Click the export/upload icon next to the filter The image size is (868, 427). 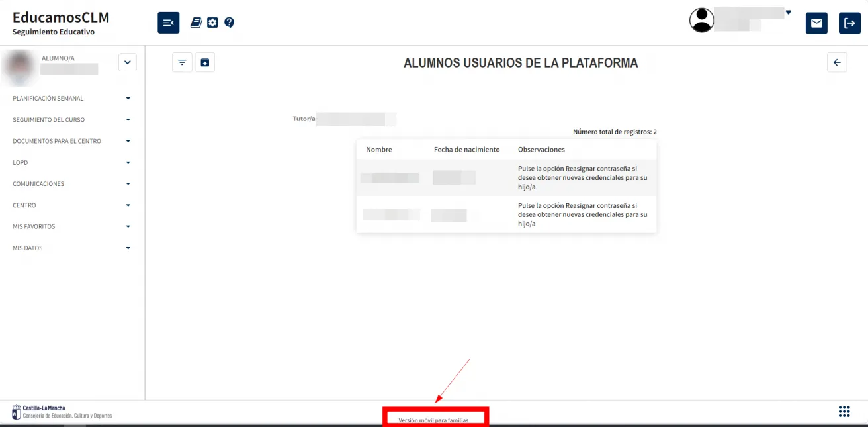(x=204, y=62)
